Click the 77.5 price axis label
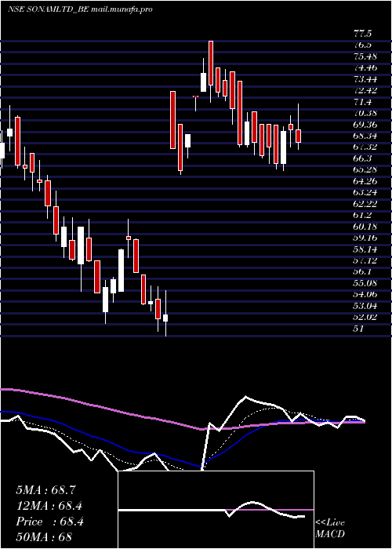The height and width of the screenshot is (549, 392). point(362,34)
